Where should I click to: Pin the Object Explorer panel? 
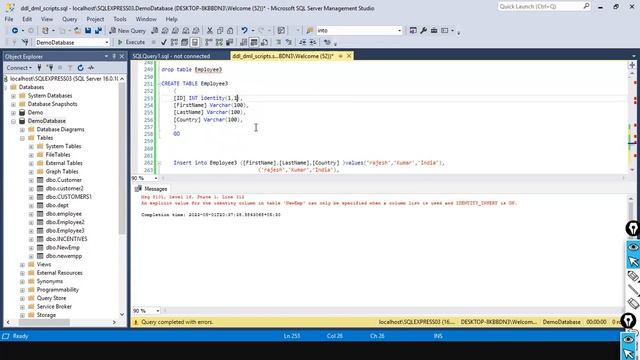(114, 56)
